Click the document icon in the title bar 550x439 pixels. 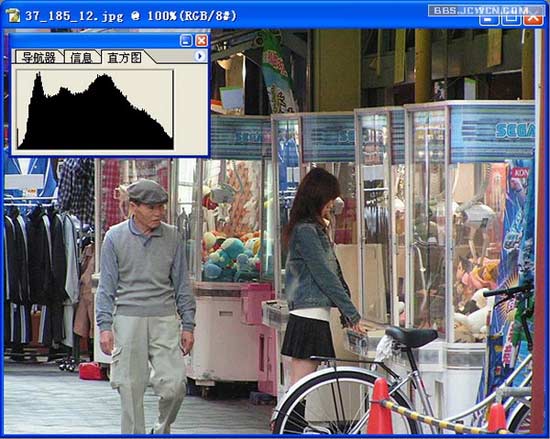(13, 16)
